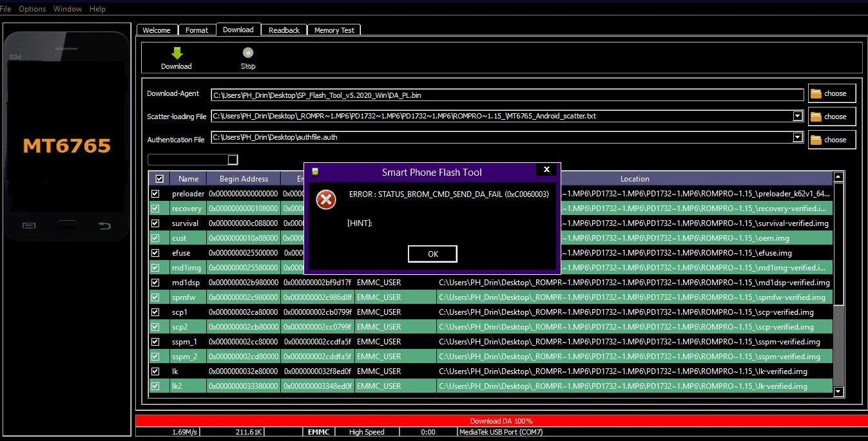Close the Smart Phone Flash Tool error dialog
Screen dimensions: 868x441
coord(546,169)
